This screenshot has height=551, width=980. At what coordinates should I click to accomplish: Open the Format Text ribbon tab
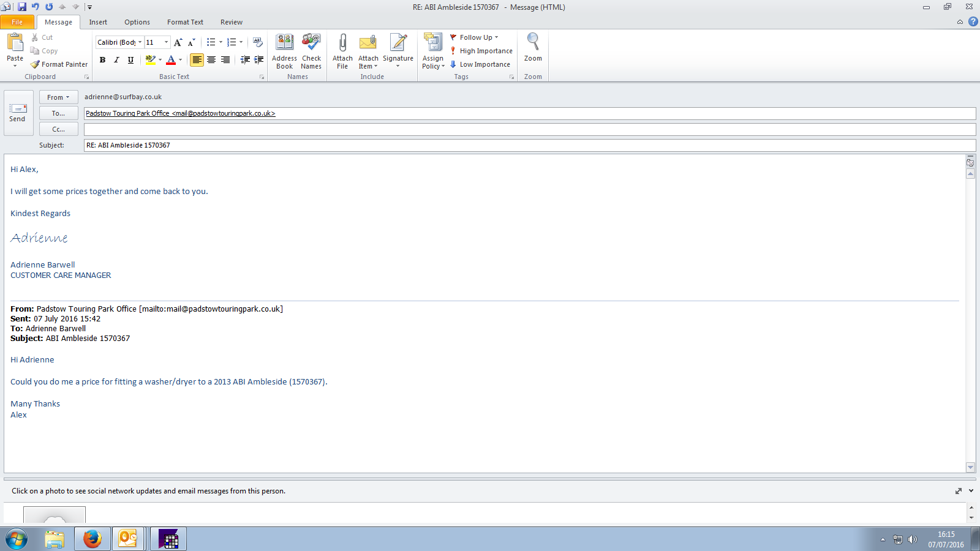185,22
